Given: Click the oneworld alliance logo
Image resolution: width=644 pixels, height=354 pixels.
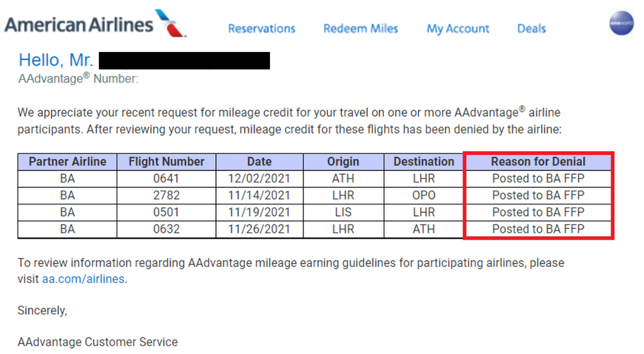Looking at the screenshot, I should (x=621, y=24).
